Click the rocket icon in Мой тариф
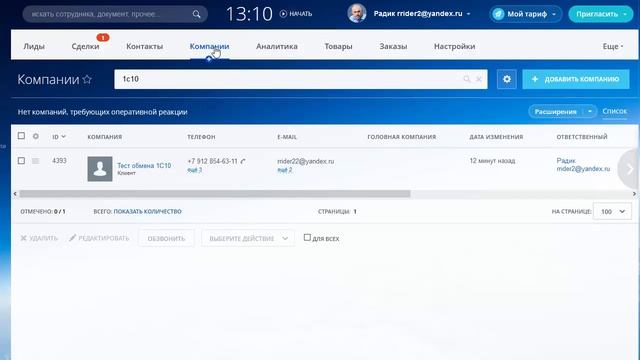Viewport: 640px width, 360px height. (x=498, y=14)
